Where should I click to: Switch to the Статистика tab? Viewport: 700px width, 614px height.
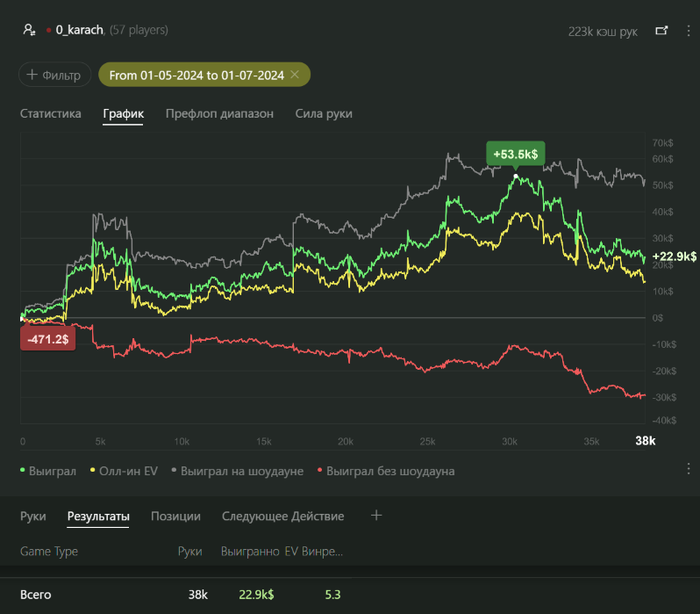(50, 114)
